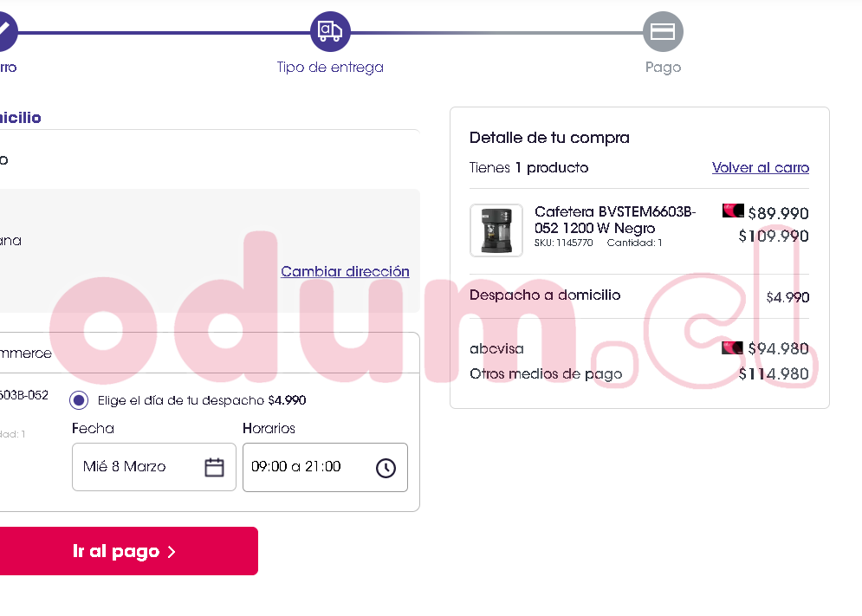Click the Cafetera BVSTEM6603B-052 product name
The width and height of the screenshot is (862, 616).
click(x=614, y=219)
